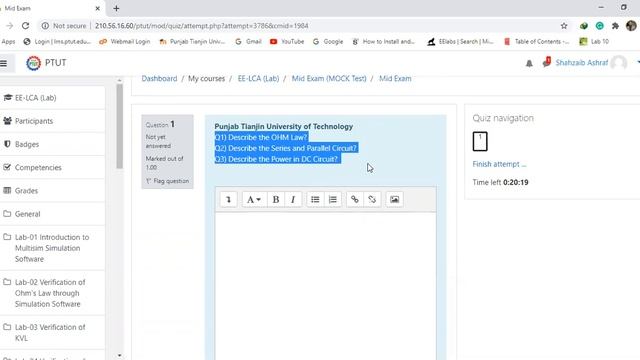Open Badges in the sidebar
The image size is (640, 360).
tap(52, 144)
